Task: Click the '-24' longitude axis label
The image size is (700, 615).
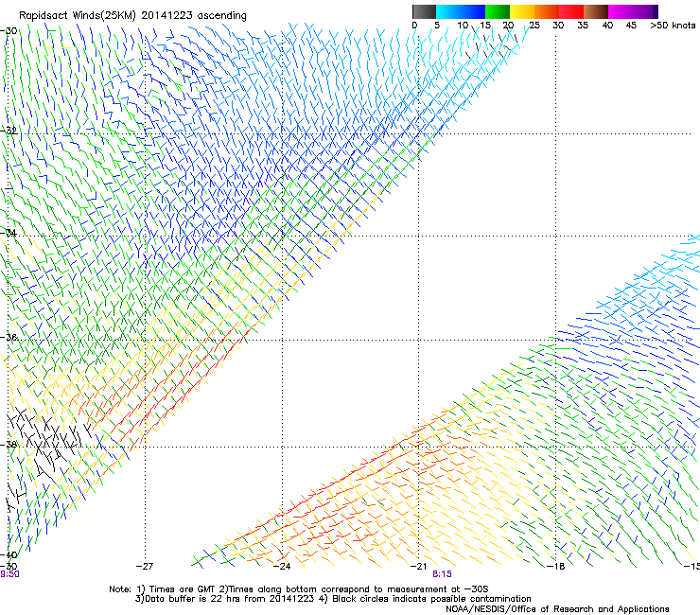Action: pyautogui.click(x=282, y=567)
